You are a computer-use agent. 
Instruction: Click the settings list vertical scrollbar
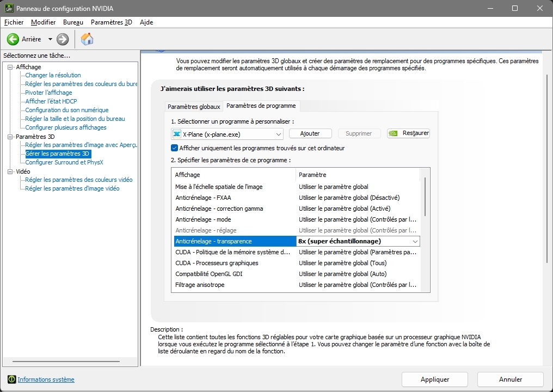pos(425,197)
